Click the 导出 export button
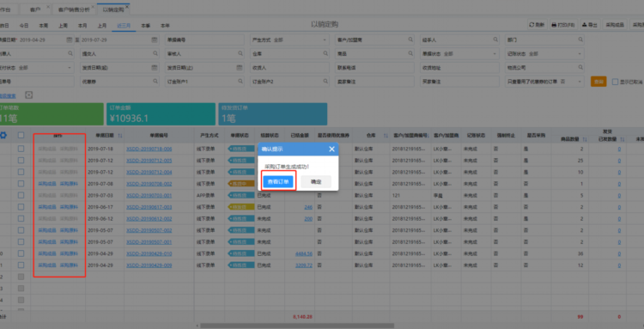 click(x=590, y=25)
